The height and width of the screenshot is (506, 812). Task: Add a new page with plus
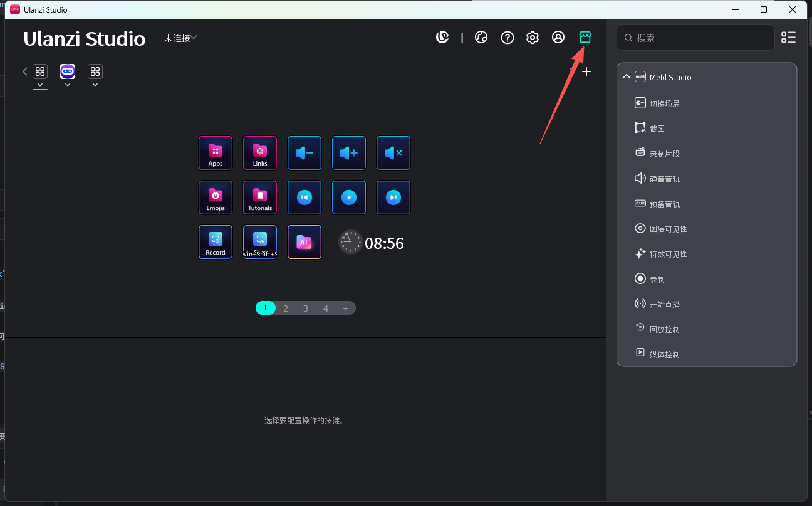click(x=345, y=308)
